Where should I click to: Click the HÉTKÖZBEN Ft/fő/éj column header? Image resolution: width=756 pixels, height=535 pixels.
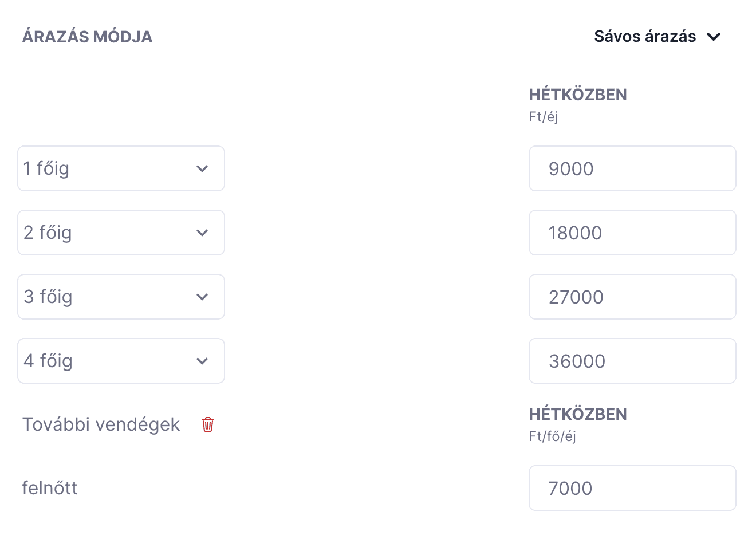click(578, 424)
